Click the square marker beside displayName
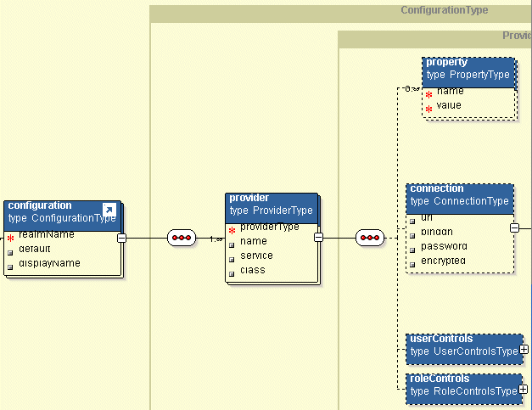Viewport: 532px width, 410px height. (x=10, y=267)
